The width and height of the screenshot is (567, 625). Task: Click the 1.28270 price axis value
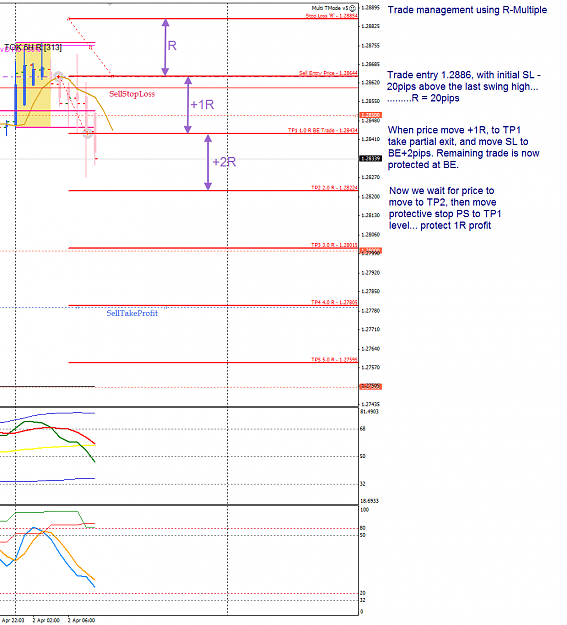click(370, 177)
